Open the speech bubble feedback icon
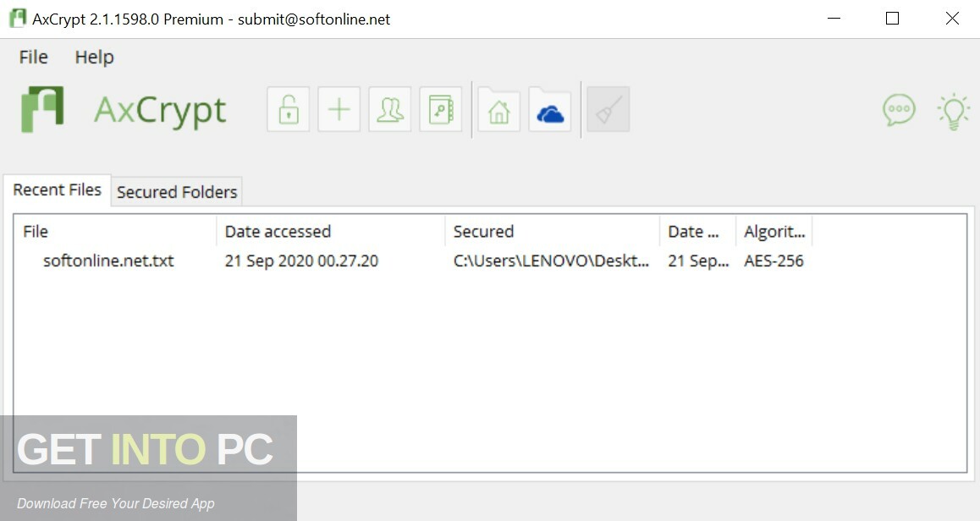Image resolution: width=980 pixels, height=521 pixels. click(899, 110)
